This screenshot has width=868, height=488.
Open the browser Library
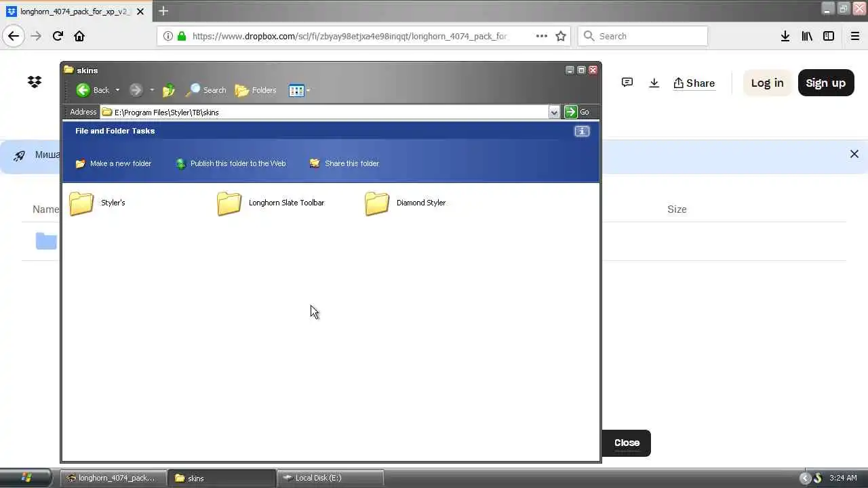pos(807,36)
